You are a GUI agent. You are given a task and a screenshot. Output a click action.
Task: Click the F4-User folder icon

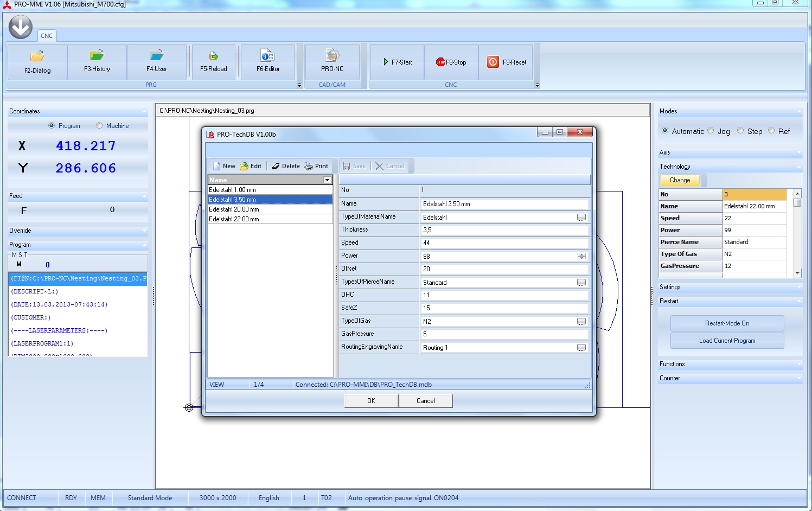coord(156,56)
